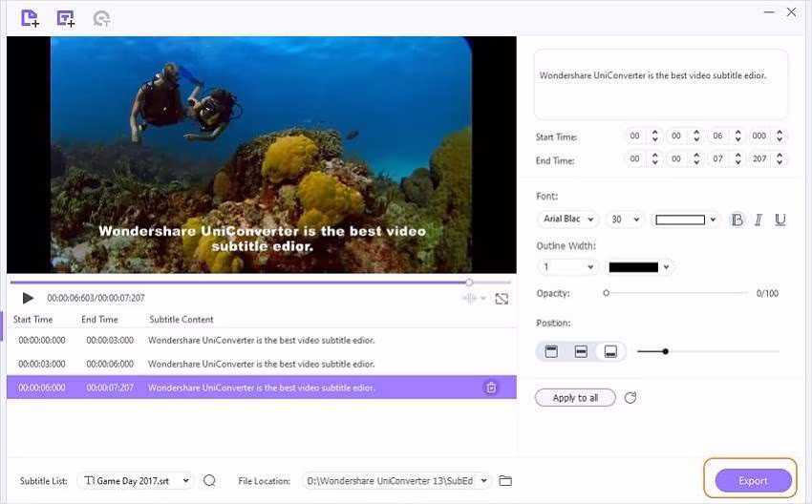The width and height of the screenshot is (812, 504).
Task: Play the video preview
Action: (28, 298)
